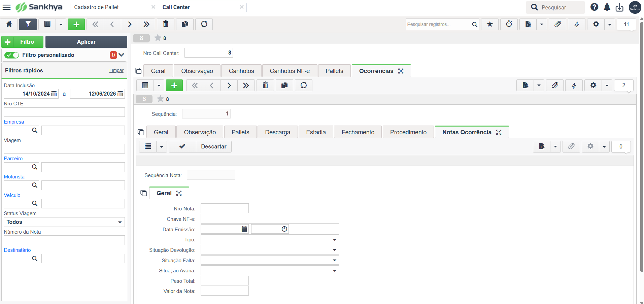Go to last record in main toolbar
This screenshot has width=644, height=304.
coord(146,24)
